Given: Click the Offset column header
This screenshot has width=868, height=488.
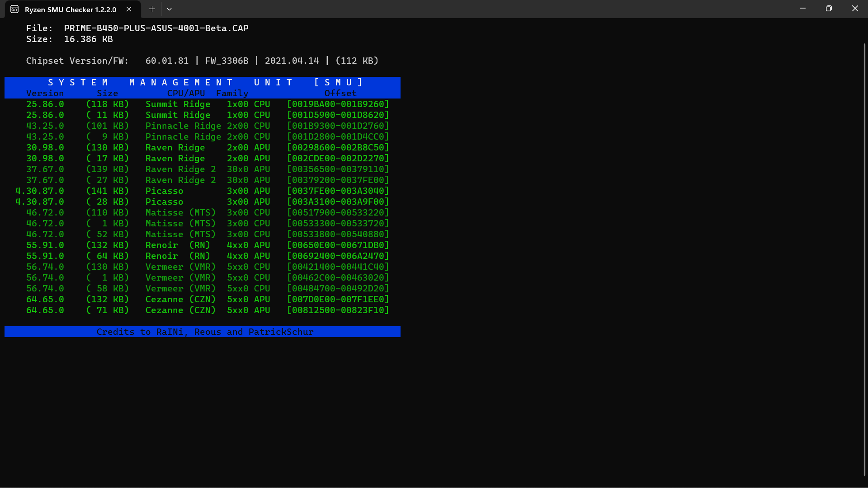Looking at the screenshot, I should tap(341, 93).
